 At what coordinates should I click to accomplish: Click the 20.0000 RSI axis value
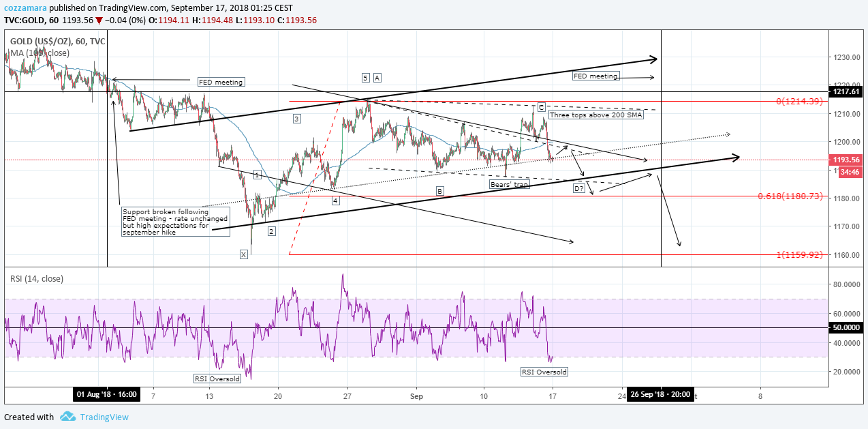tap(847, 372)
